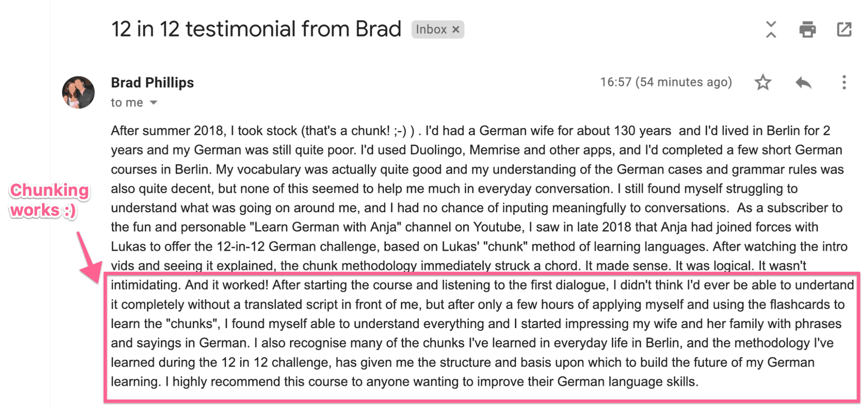
Task: Click the star to mark message important
Action: 763,82
